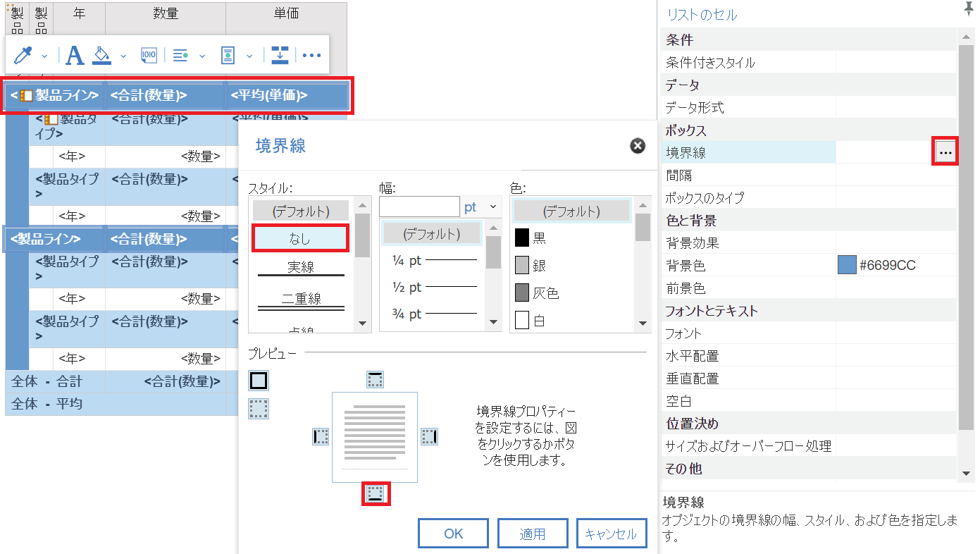The width and height of the screenshot is (980, 554).
Task: Expand the horizontal alignment dropdown arrow
Action: pyautogui.click(x=202, y=56)
